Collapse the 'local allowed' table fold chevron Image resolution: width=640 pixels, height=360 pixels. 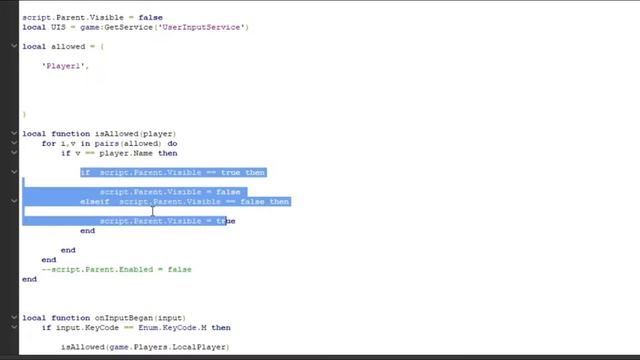(14, 46)
